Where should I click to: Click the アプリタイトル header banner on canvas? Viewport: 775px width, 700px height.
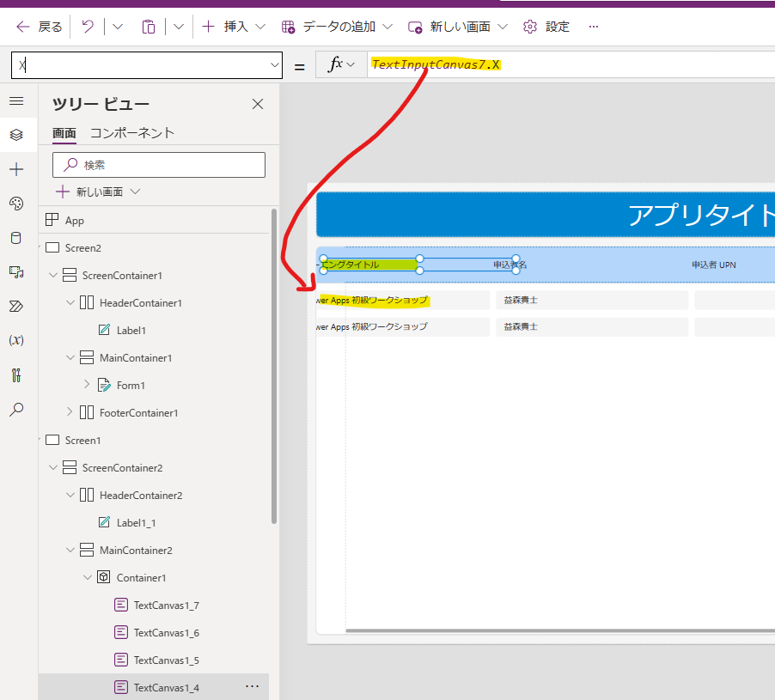546,215
